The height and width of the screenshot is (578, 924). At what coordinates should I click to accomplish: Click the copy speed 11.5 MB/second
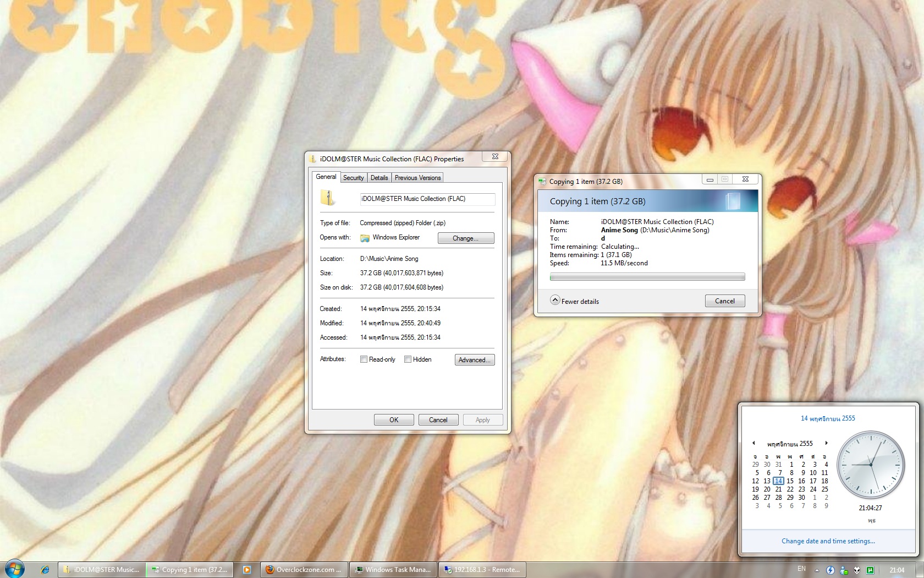tap(624, 263)
